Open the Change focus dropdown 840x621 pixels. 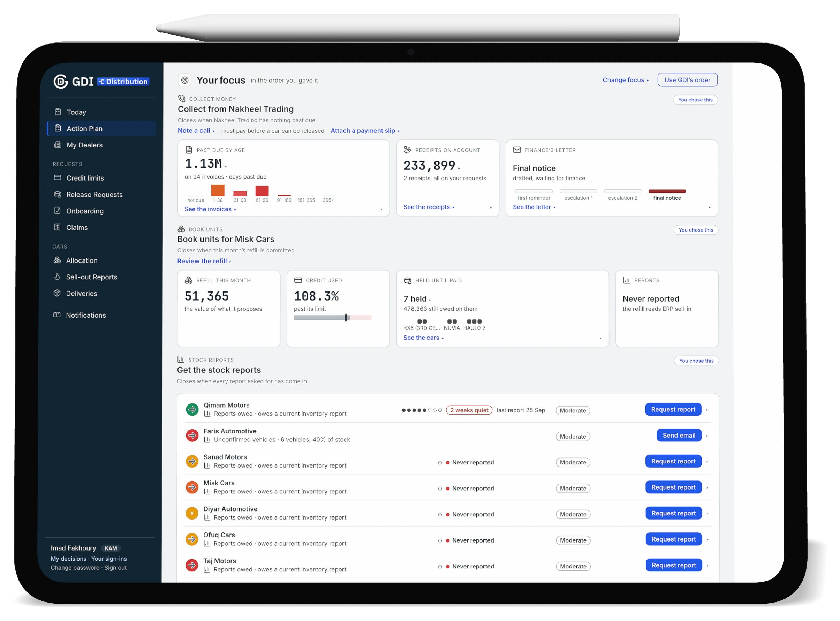(626, 80)
